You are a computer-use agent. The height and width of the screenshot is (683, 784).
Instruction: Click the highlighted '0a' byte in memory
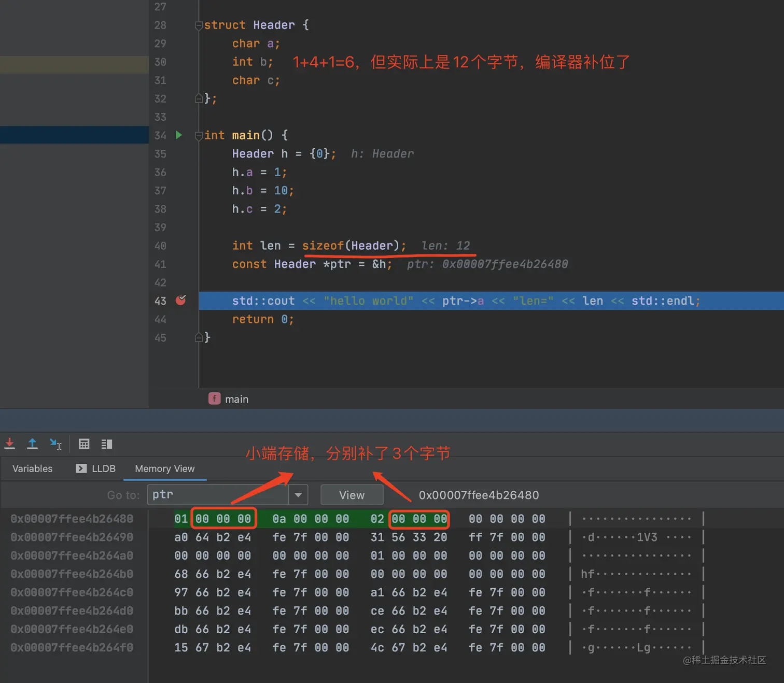[x=279, y=519]
